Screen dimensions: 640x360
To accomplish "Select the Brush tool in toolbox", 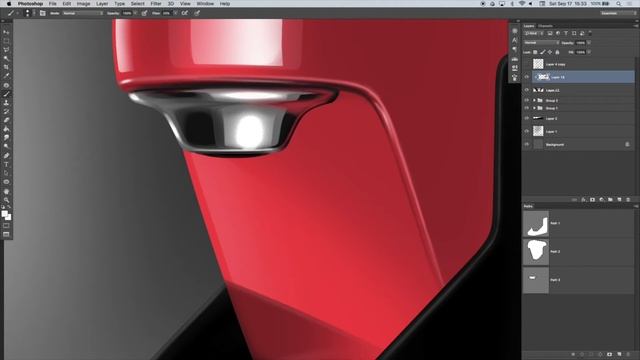I will point(6,94).
